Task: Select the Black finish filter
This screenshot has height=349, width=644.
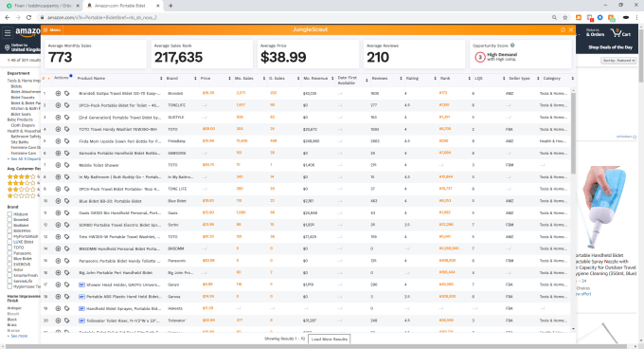Action: (12, 320)
